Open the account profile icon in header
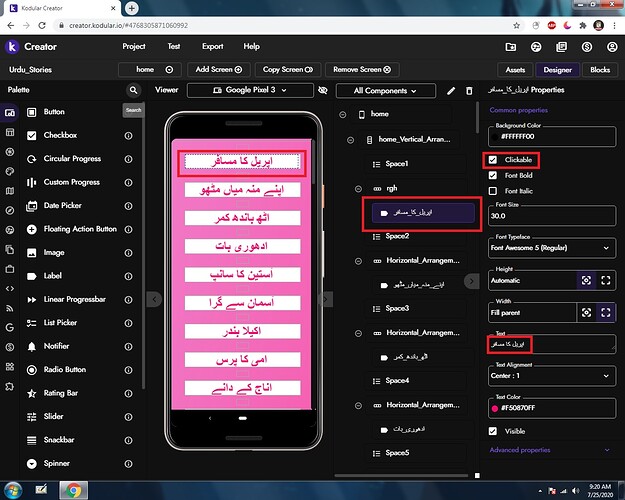This screenshot has width=625, height=500. pos(607,47)
